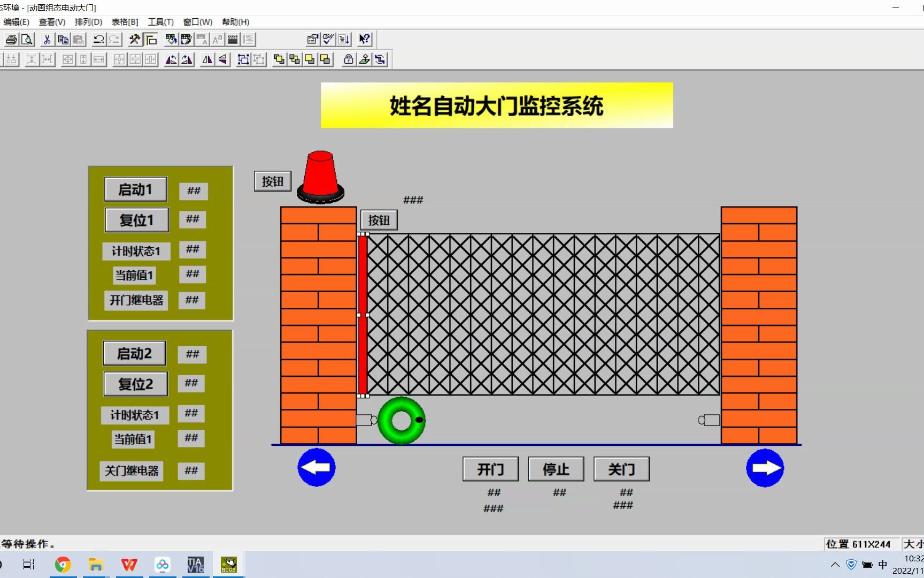Select the toolbox (hammer and wrench) icon
Viewport: 924px width, 578px height.
click(134, 39)
